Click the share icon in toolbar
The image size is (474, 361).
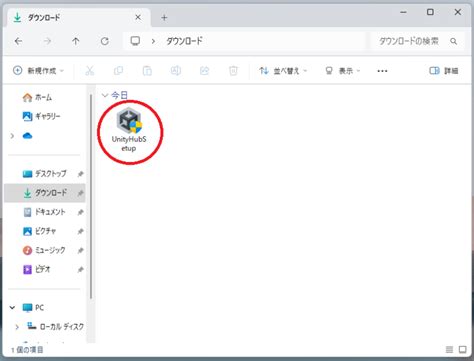point(204,71)
